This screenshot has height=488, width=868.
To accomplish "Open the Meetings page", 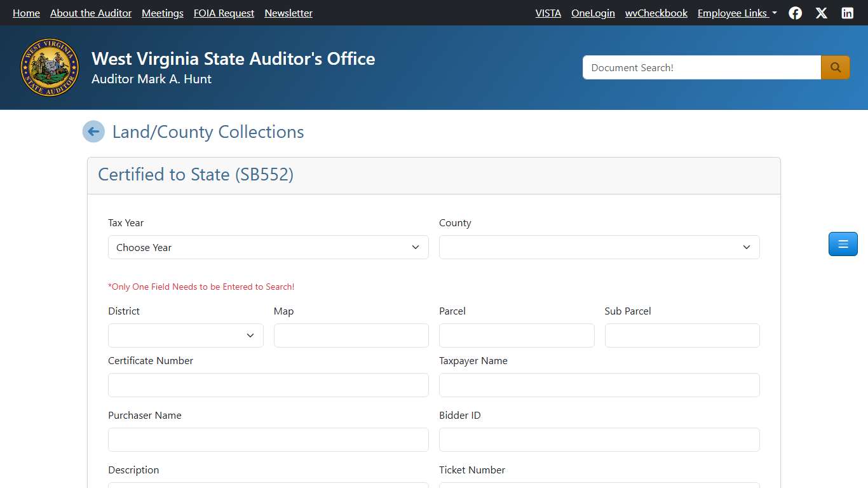I will [162, 13].
